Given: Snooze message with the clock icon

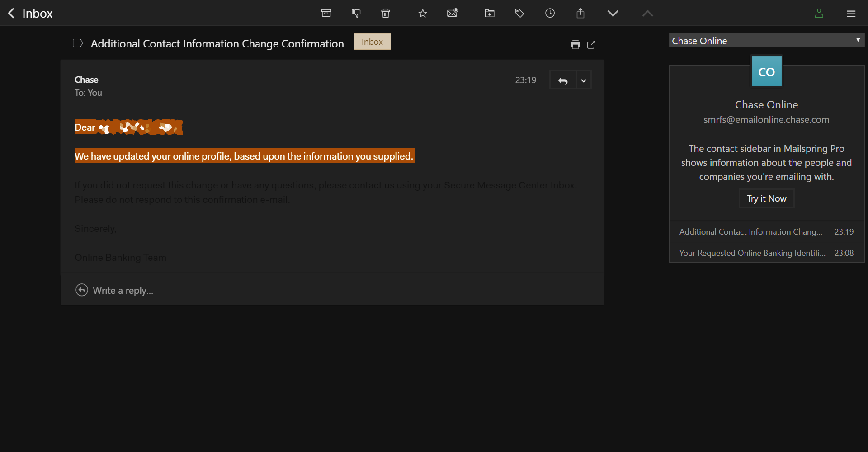Looking at the screenshot, I should click(550, 13).
